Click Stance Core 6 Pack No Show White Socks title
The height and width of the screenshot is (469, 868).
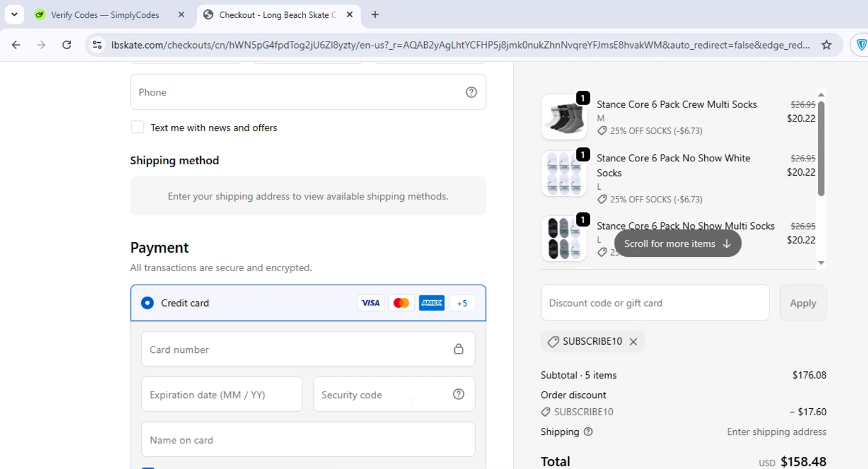[674, 165]
